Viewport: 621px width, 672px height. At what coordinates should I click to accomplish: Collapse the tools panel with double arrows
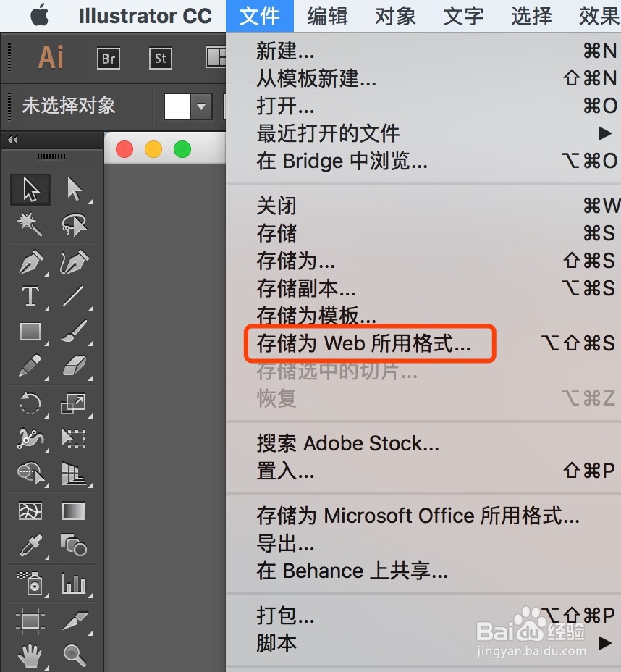pos(13,139)
